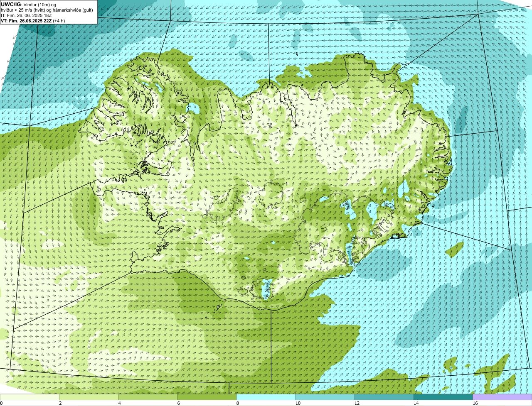Select the "VT: Fim. 26.06.2025 22Z (+4 h)" line
532x406 pixels.
tap(33, 20)
